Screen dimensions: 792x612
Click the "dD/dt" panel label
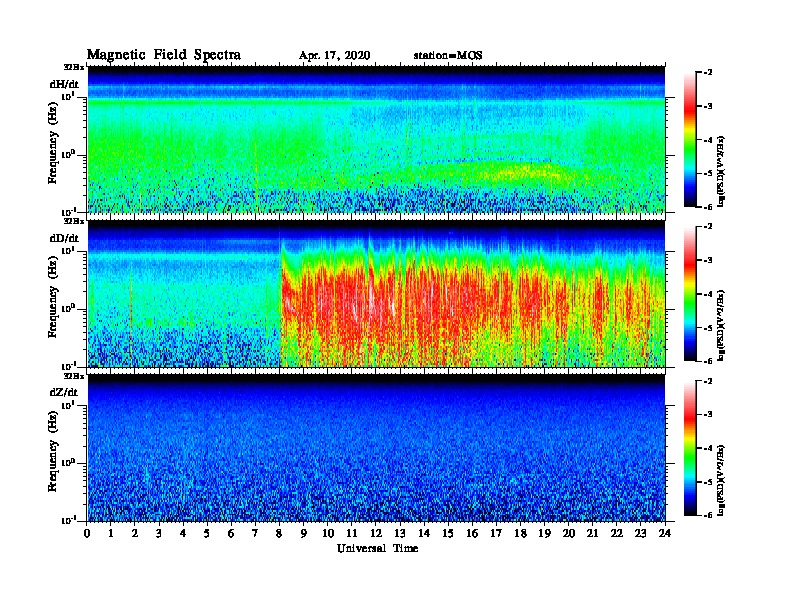click(64, 238)
